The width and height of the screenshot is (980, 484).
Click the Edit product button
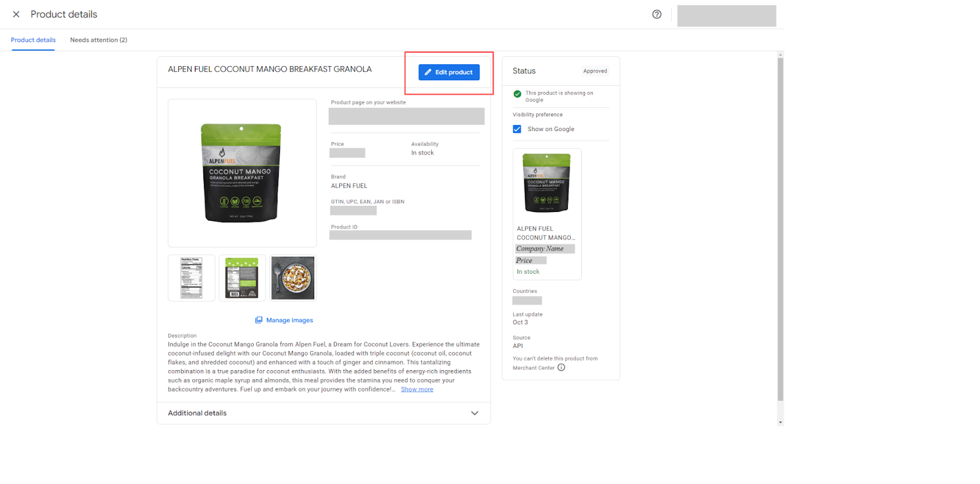(x=449, y=72)
